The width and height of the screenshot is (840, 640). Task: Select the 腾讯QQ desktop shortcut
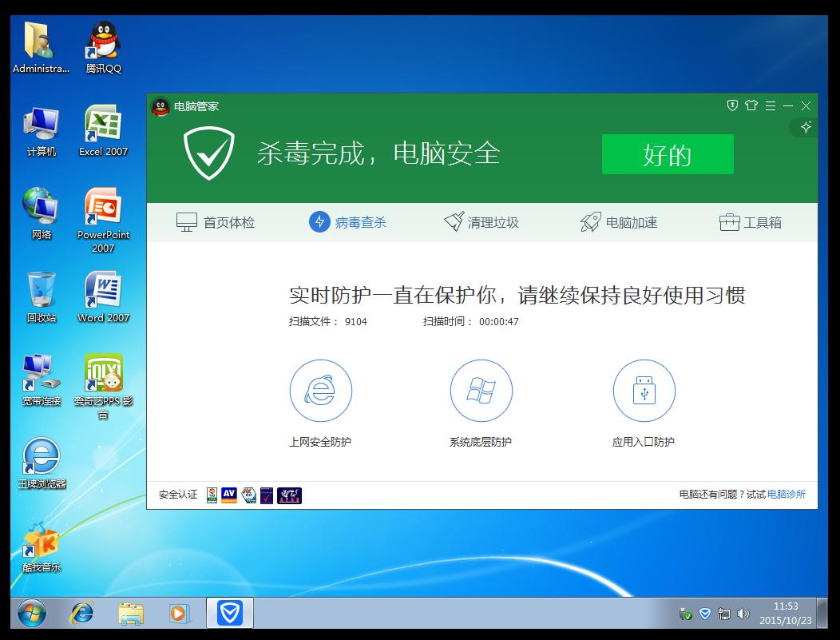[103, 48]
